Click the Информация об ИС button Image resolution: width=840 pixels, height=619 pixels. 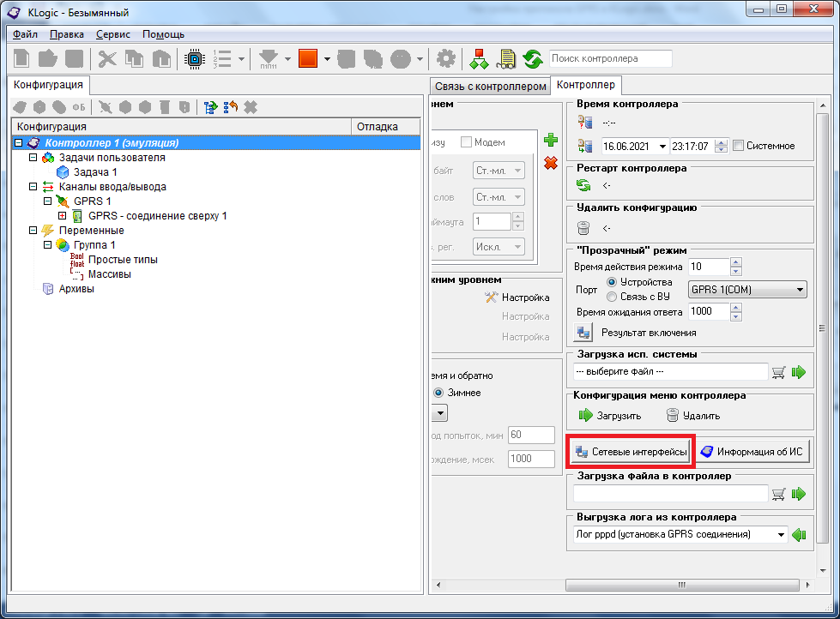tap(752, 452)
